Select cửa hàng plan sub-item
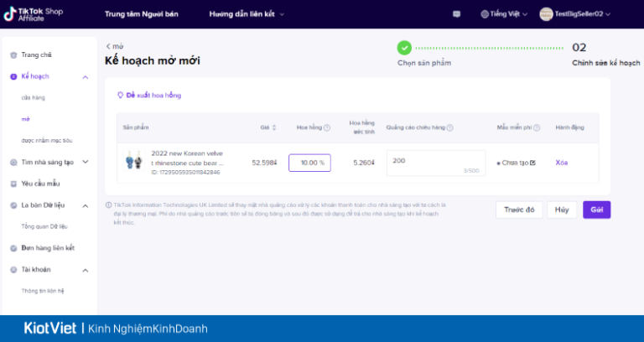644x342 pixels. [x=34, y=98]
